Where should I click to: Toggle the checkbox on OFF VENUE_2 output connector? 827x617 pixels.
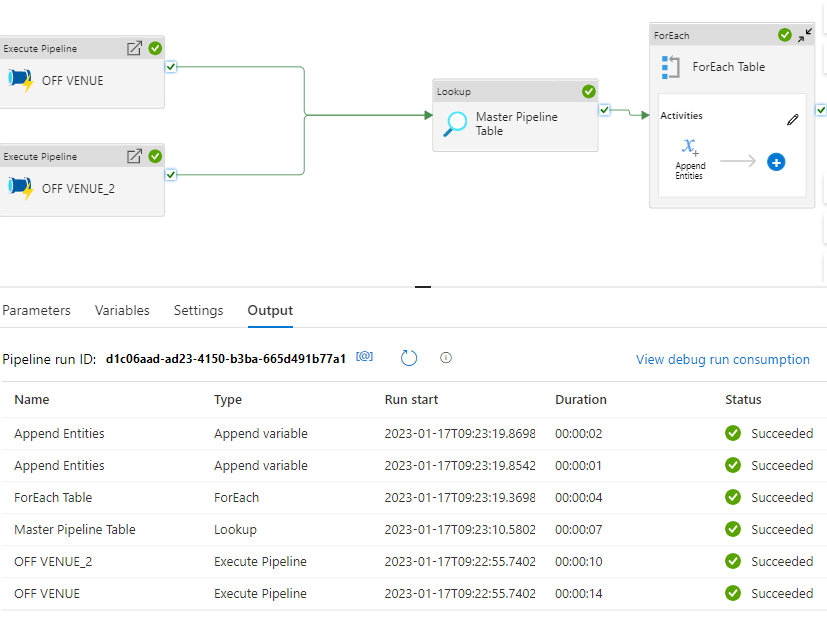170,173
